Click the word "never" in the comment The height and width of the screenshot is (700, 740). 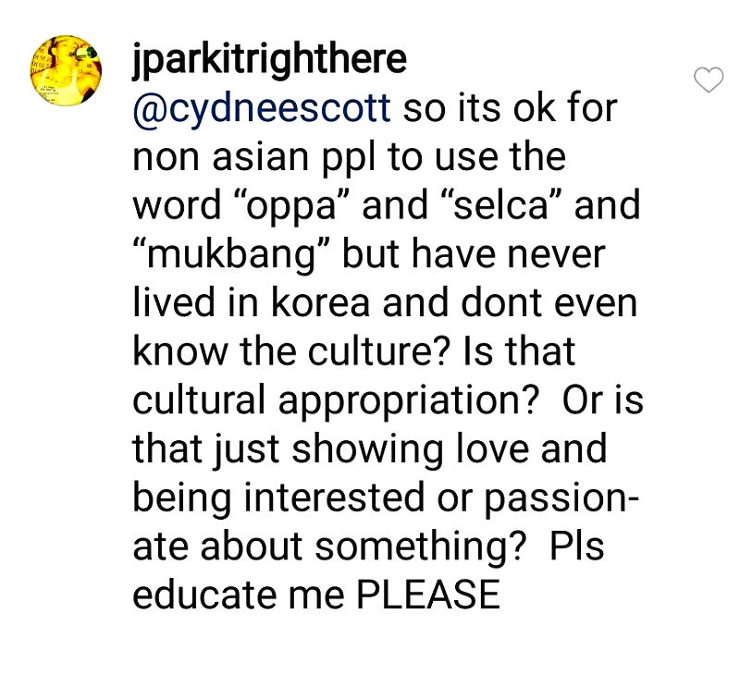[x=557, y=254]
